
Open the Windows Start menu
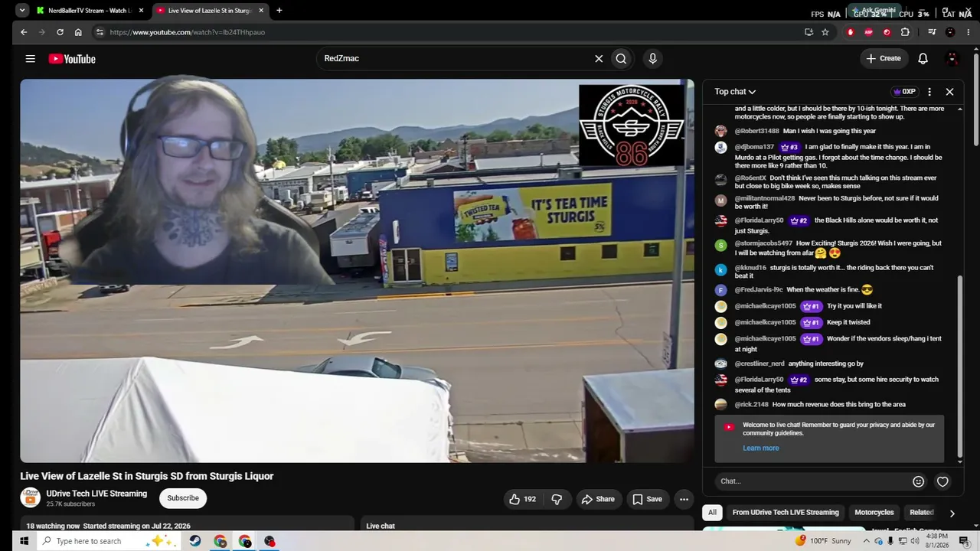pos(24,541)
